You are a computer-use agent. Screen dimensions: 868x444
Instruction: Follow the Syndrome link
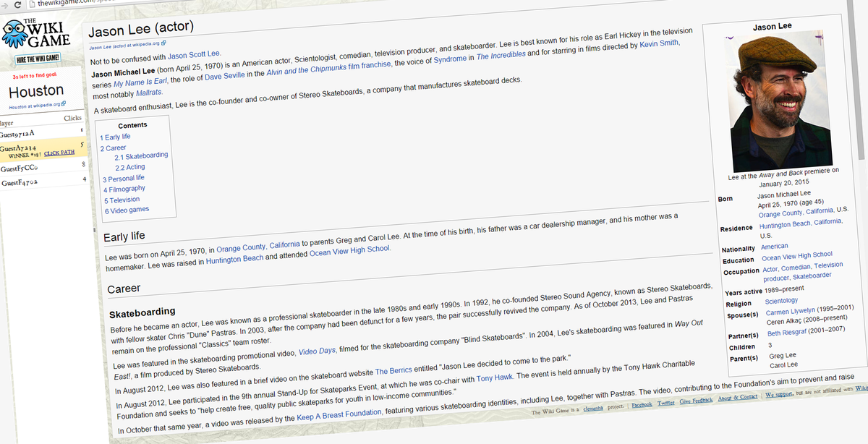pyautogui.click(x=449, y=59)
